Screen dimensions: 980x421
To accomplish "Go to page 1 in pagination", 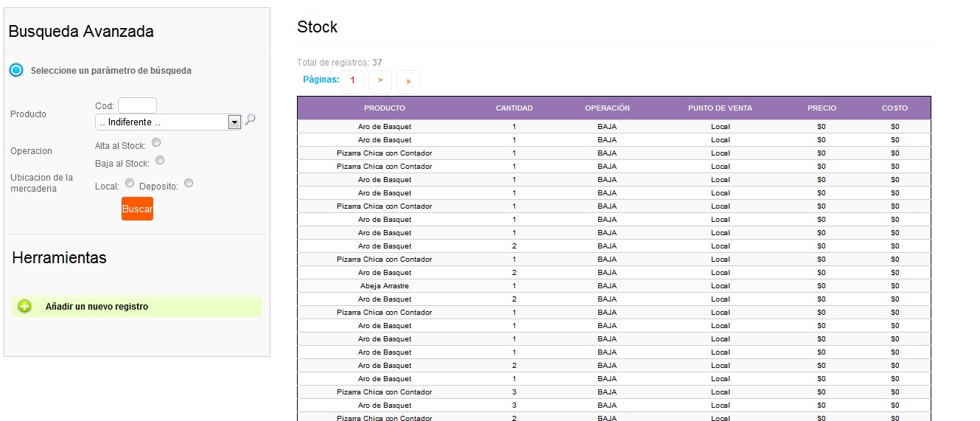I will [352, 80].
